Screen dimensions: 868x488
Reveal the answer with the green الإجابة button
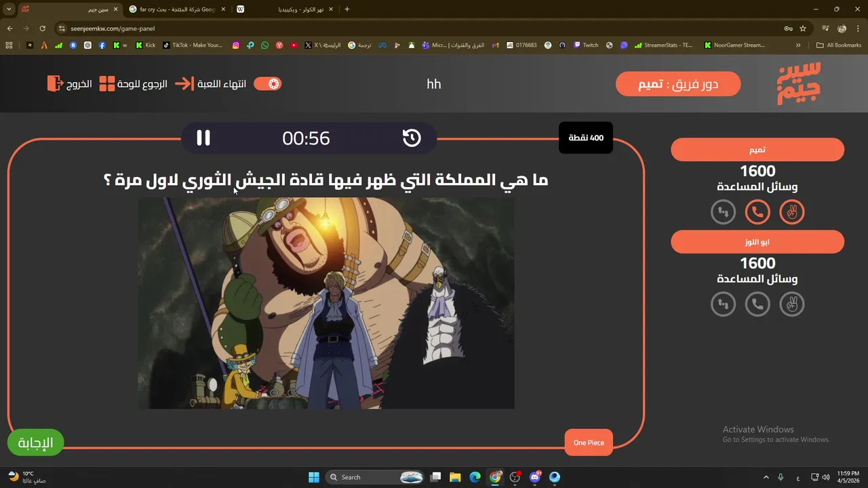point(35,443)
